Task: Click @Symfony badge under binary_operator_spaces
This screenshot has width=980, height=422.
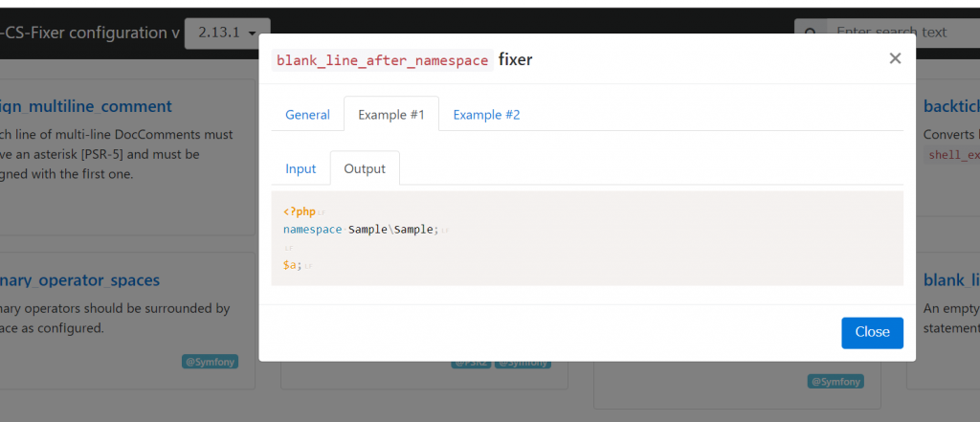Action: click(210, 362)
